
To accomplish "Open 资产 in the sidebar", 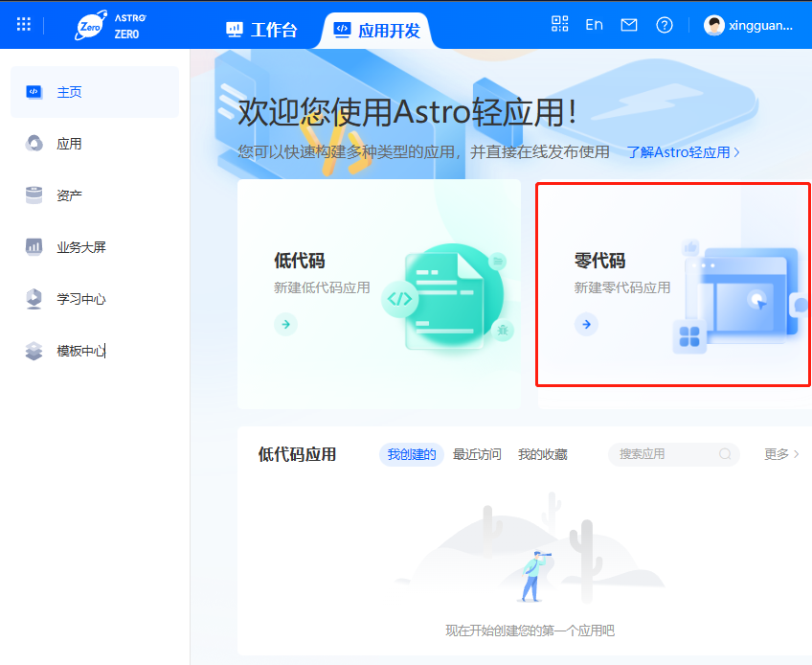I will 95,195.
